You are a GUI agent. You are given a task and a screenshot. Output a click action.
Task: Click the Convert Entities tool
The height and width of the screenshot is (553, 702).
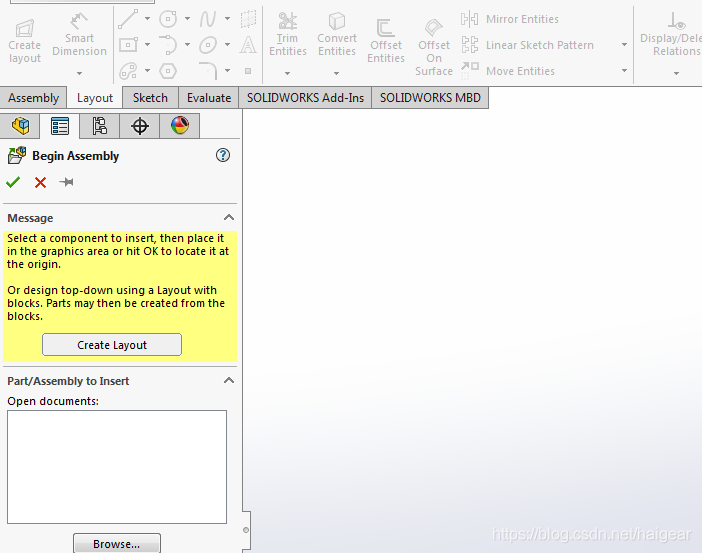click(x=337, y=35)
